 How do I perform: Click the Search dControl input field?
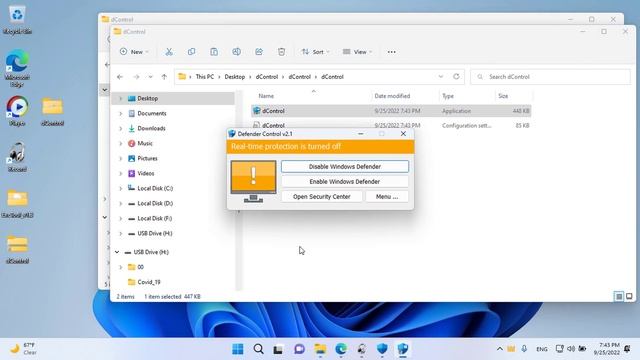550,77
